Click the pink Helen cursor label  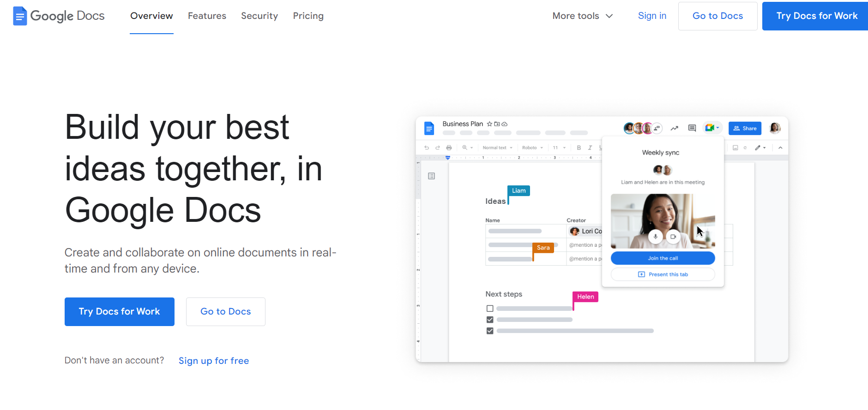pyautogui.click(x=585, y=297)
